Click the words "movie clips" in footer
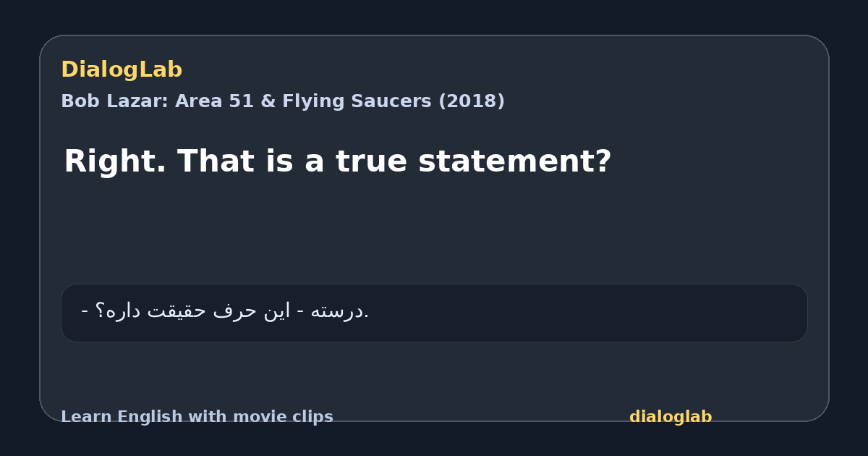The width and height of the screenshot is (868, 456). pos(290,417)
